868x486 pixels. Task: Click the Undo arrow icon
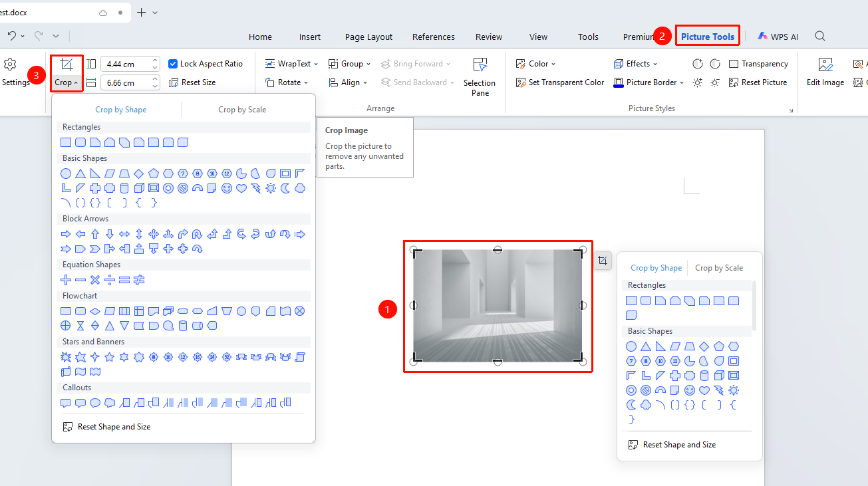[12, 35]
